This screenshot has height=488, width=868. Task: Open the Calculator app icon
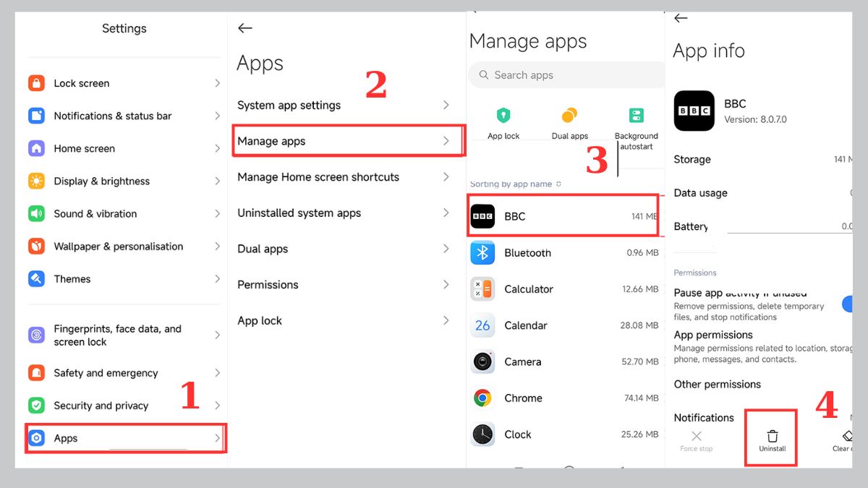pyautogui.click(x=482, y=289)
